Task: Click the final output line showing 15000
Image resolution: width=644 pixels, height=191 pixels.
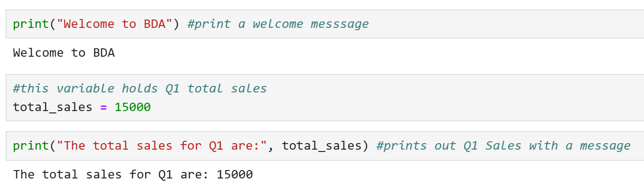Action: click(x=133, y=175)
